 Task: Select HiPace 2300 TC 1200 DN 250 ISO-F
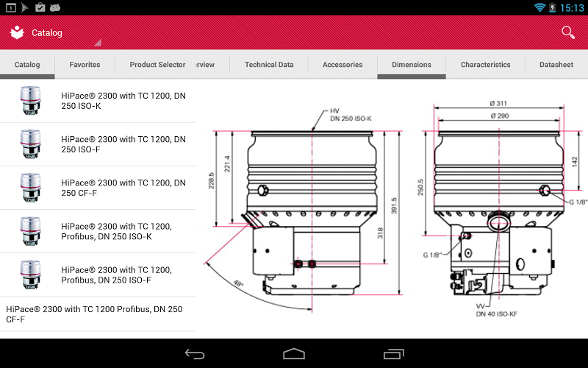pyautogui.click(x=98, y=144)
